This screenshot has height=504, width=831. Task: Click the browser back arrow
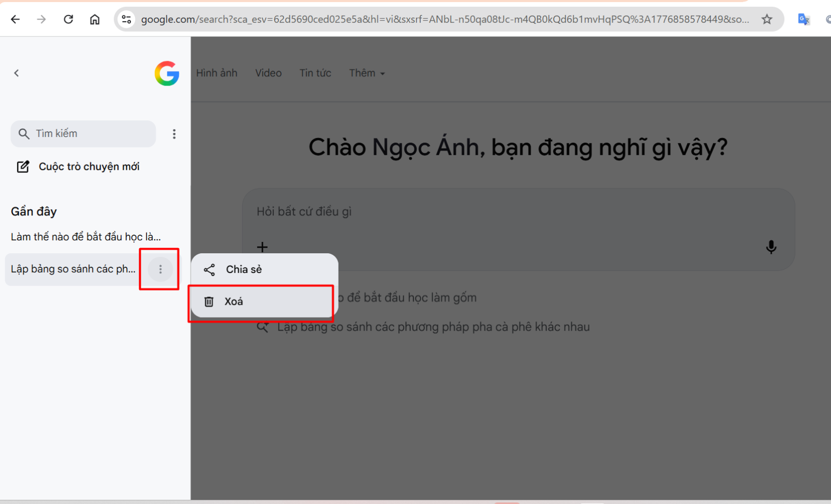click(x=15, y=19)
